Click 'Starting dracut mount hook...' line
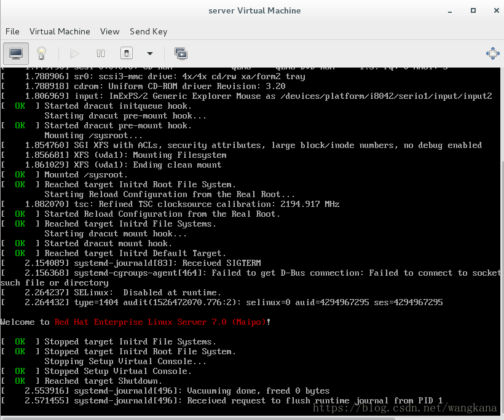 tap(116, 233)
